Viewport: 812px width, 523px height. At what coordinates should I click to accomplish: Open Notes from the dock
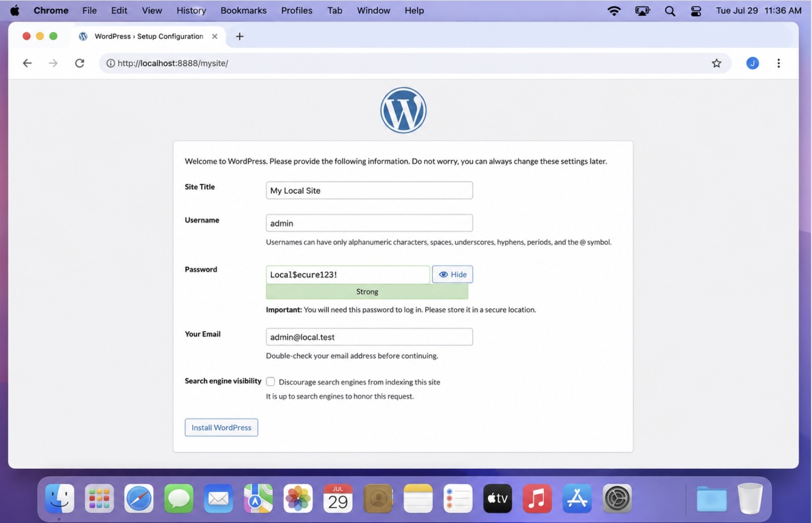coord(418,499)
